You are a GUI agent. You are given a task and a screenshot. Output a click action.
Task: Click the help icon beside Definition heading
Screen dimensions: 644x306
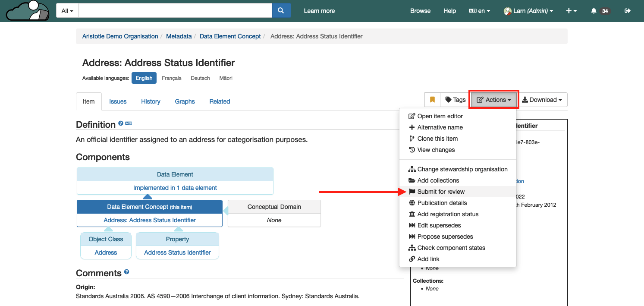coord(121,123)
